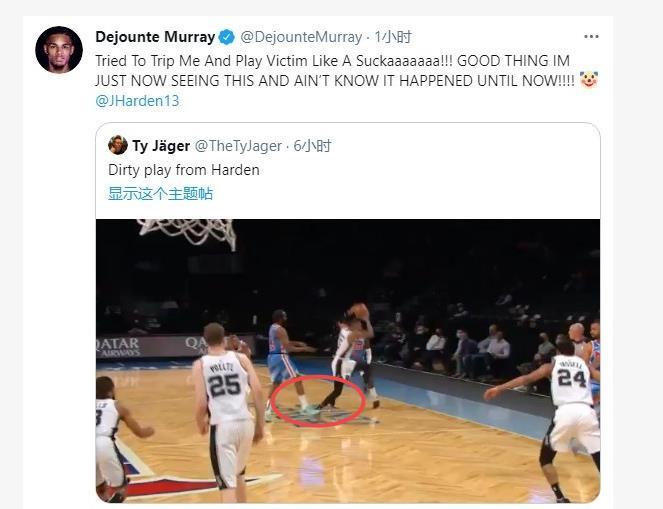663x509 pixels.
Task: Click the red circled area in video
Action: pos(318,402)
